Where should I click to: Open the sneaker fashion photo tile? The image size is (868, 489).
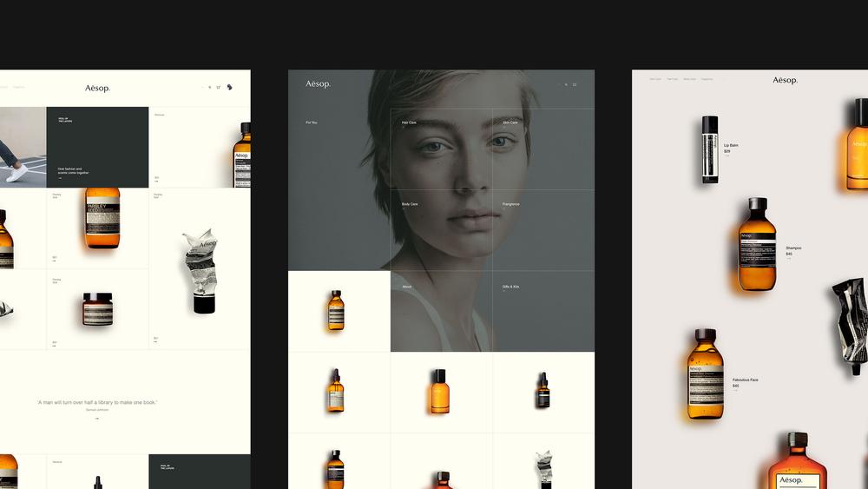coord(23,148)
